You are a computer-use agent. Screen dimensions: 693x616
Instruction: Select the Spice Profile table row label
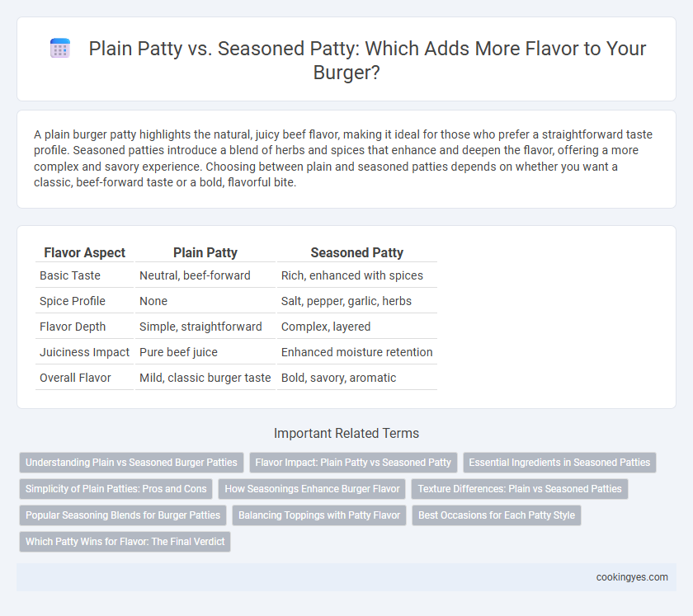click(73, 301)
